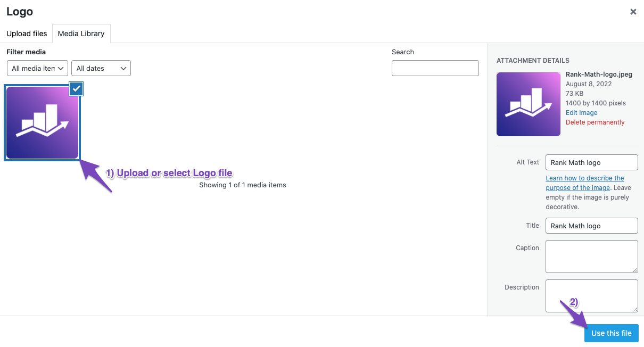Close the Logo media dialog
The height and width of the screenshot is (347, 644).
click(x=633, y=12)
